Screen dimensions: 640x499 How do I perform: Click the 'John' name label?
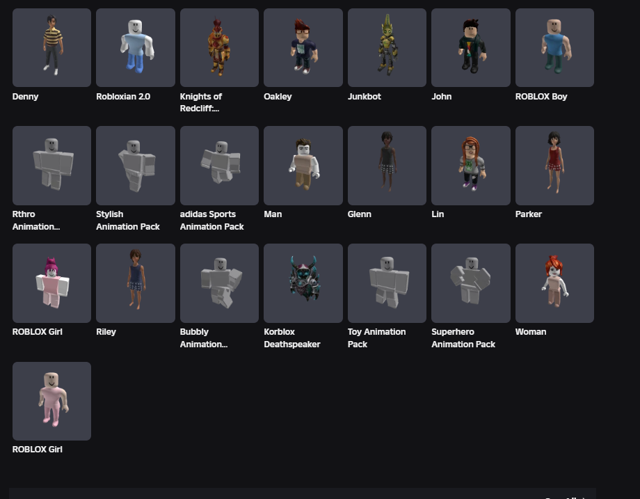click(x=442, y=97)
